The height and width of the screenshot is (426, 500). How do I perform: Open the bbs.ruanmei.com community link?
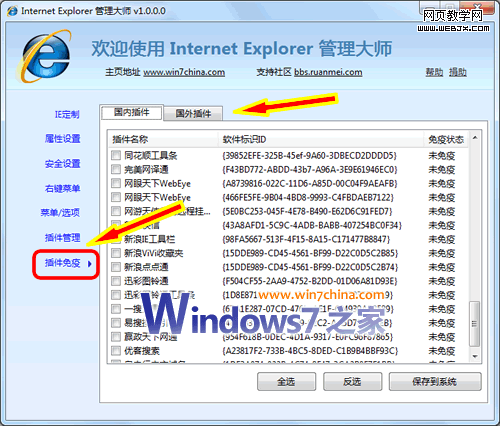(328, 72)
